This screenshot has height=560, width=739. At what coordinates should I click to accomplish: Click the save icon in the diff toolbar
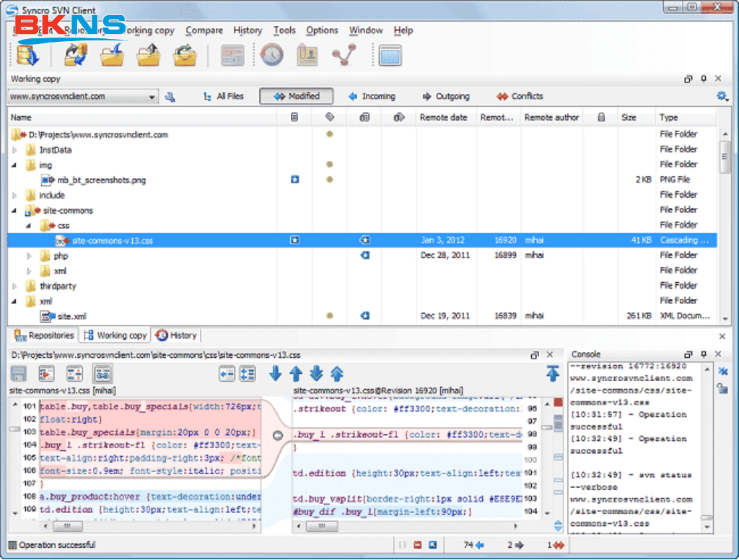tap(19, 374)
